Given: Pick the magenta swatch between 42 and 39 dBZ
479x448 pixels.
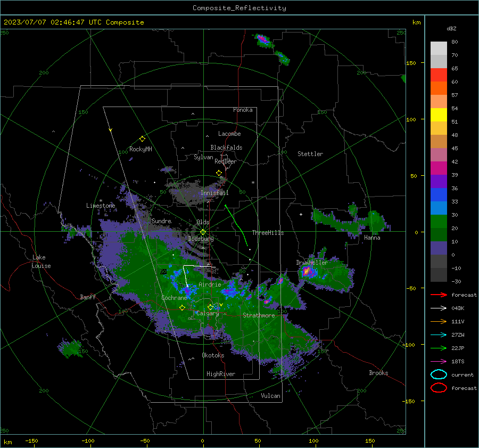Looking at the screenshot, I should (x=439, y=168).
